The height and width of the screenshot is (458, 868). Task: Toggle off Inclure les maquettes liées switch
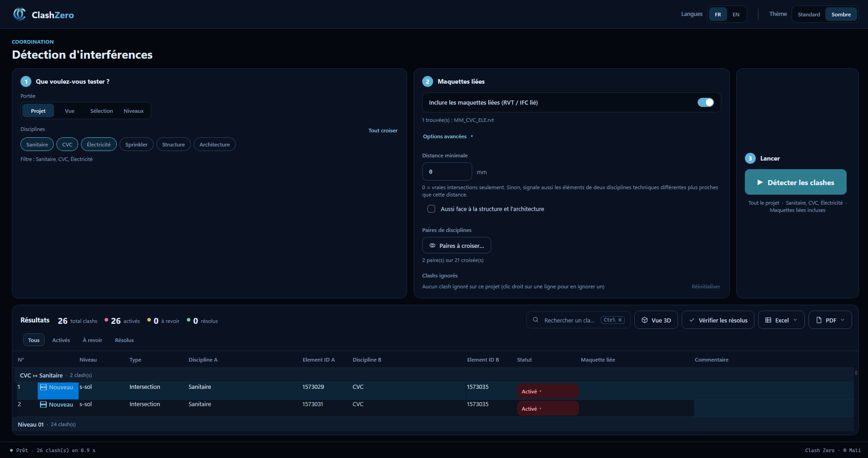[x=706, y=102]
